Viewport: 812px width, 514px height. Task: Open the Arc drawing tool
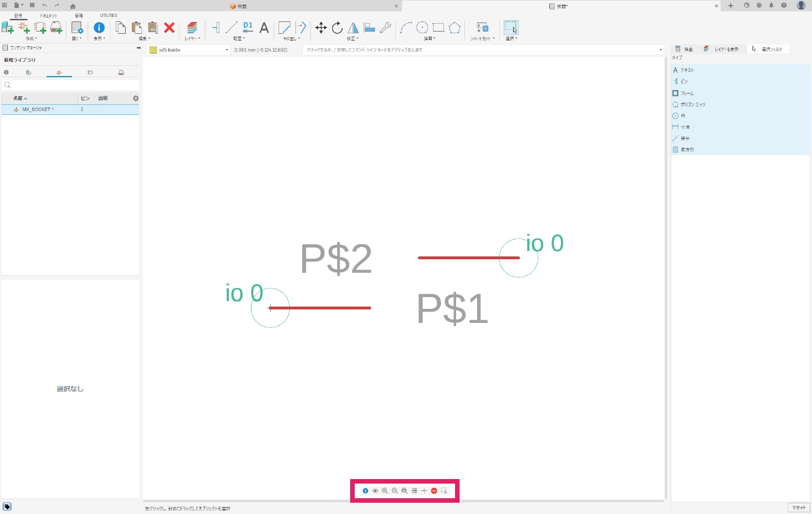[406, 28]
